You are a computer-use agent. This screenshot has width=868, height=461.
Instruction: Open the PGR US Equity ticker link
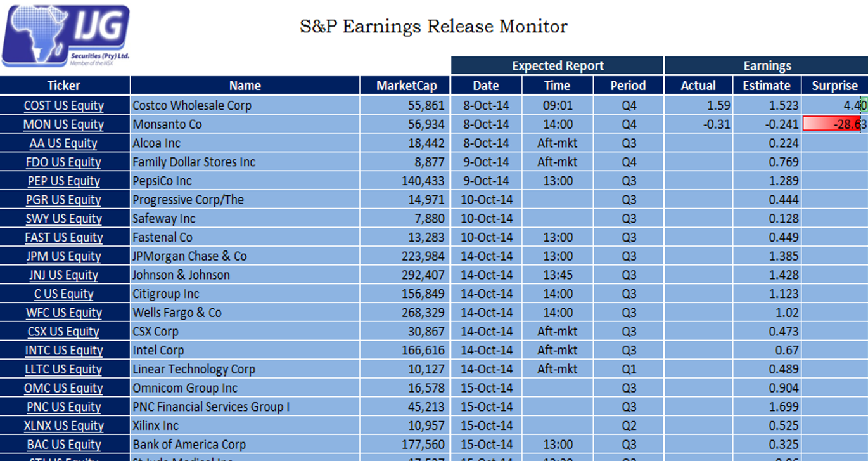pos(64,200)
